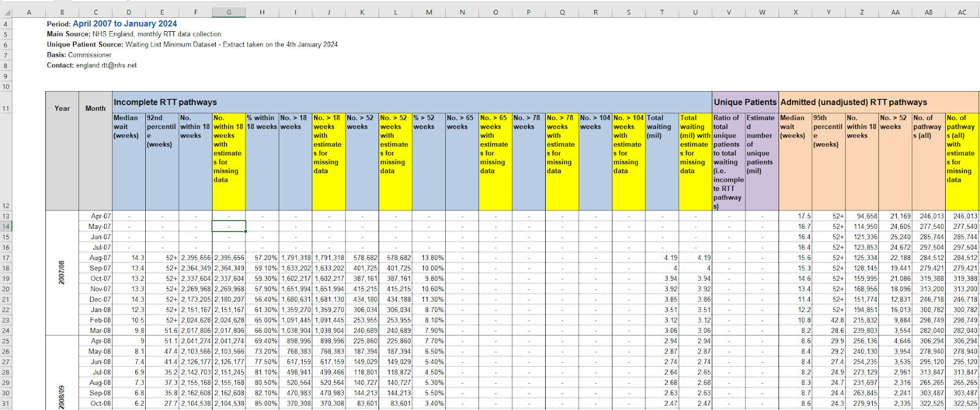Click the '42.8' percentile cell
Screen dimensions: 980x410
[828, 320]
